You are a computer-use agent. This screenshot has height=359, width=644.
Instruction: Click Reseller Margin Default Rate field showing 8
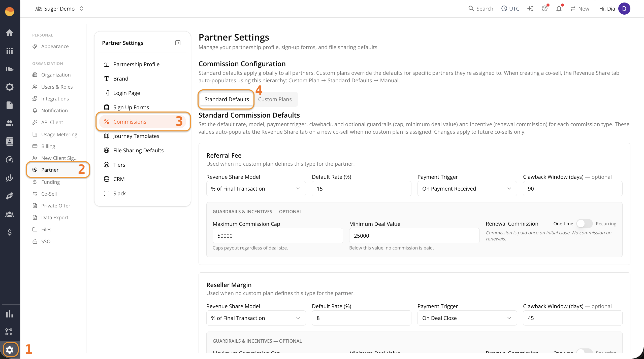coord(362,318)
